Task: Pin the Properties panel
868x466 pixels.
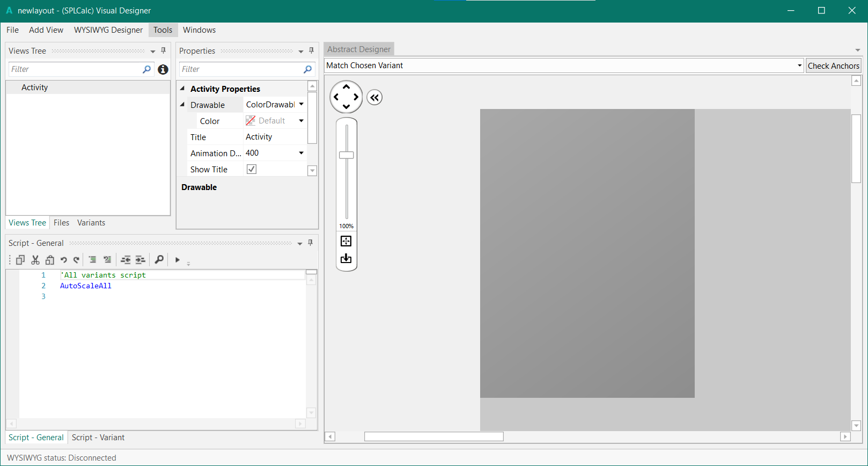Action: [312, 50]
